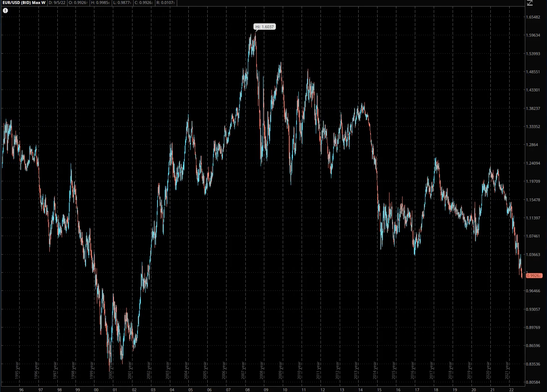Click the red 0.9926 current price tag
This screenshot has width=547, height=392.
(534, 276)
